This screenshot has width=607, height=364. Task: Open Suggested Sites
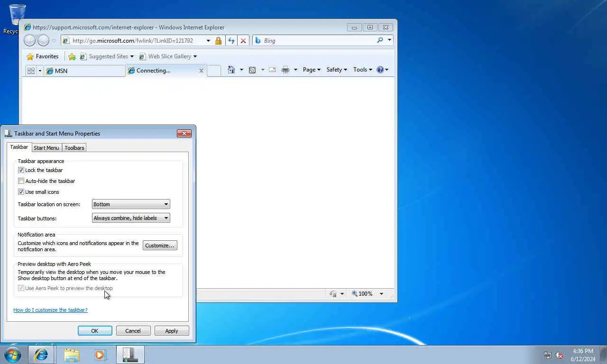tap(107, 56)
